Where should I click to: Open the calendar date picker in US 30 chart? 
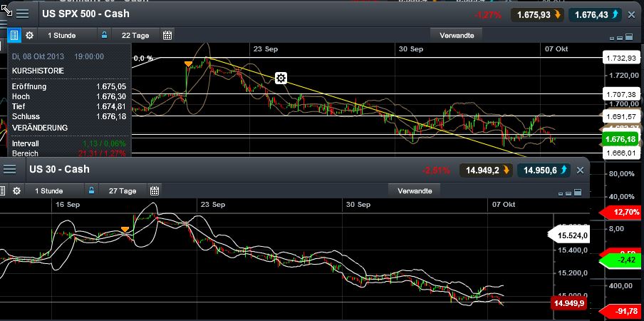155,190
